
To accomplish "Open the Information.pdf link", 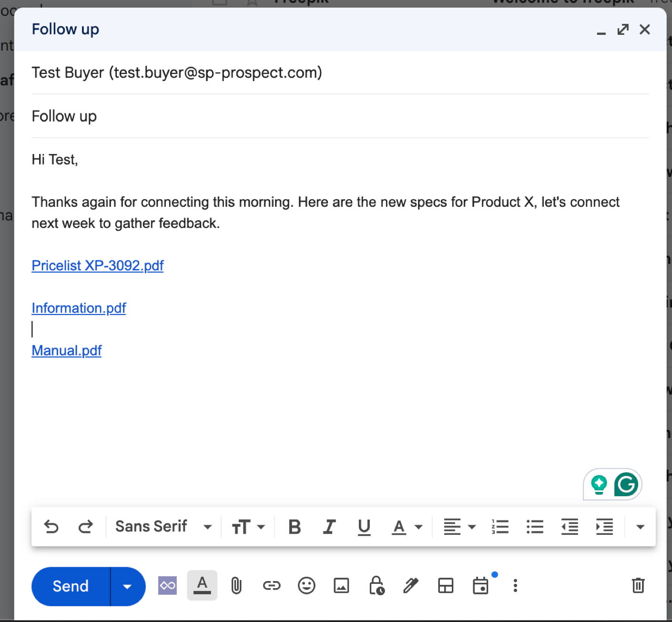I will coord(79,308).
